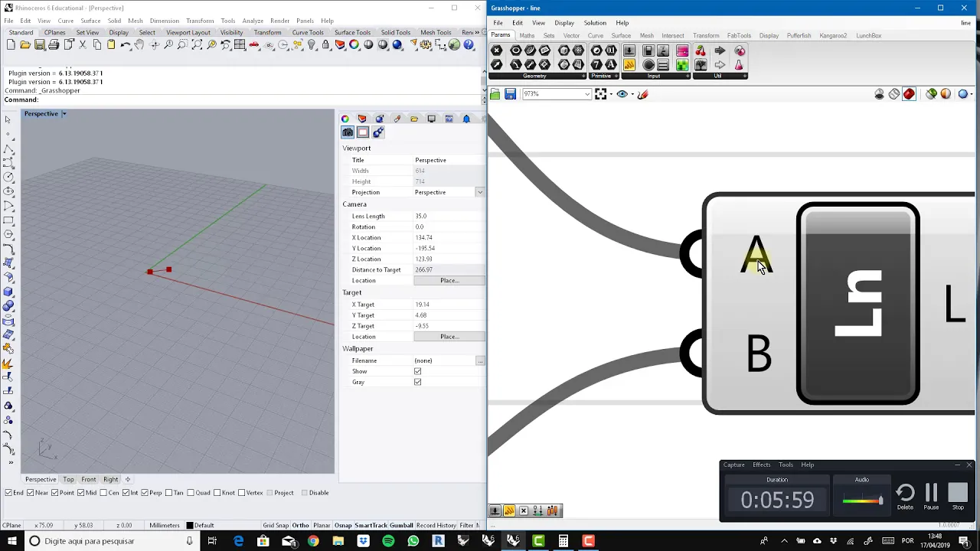Click the gradient pink icon in Input panel
The image size is (980, 551).
(682, 51)
